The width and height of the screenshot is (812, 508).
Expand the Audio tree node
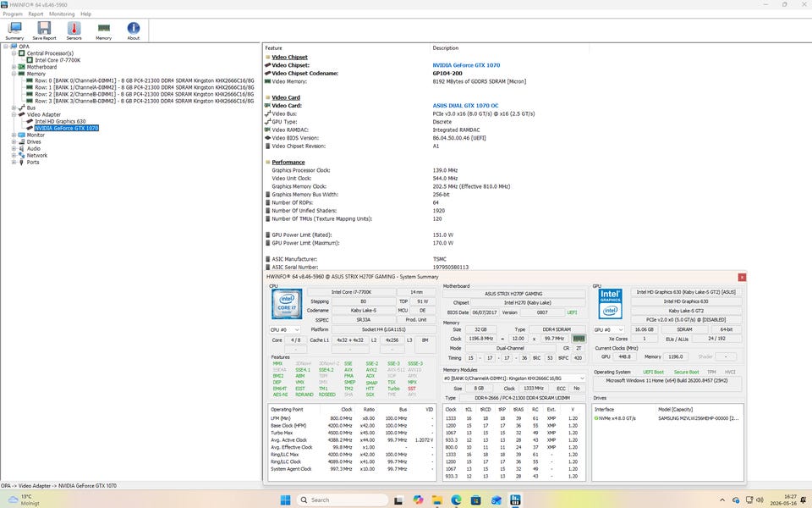pyautogui.click(x=14, y=148)
